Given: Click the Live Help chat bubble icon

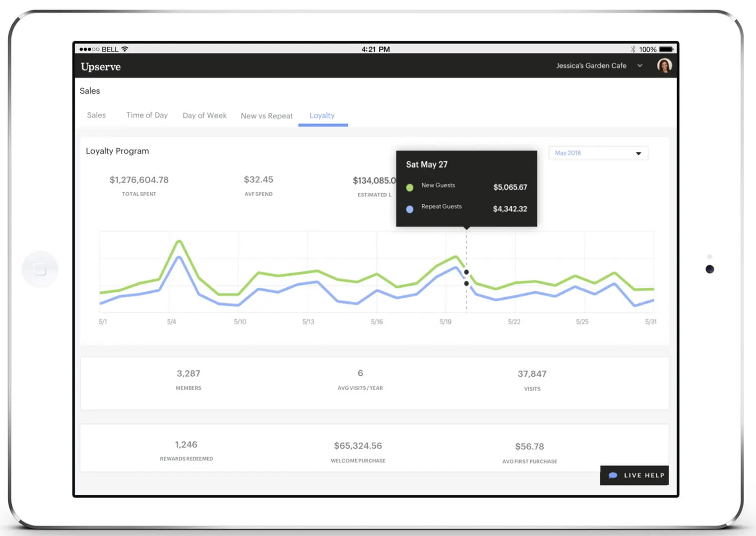Looking at the screenshot, I should pyautogui.click(x=613, y=475).
